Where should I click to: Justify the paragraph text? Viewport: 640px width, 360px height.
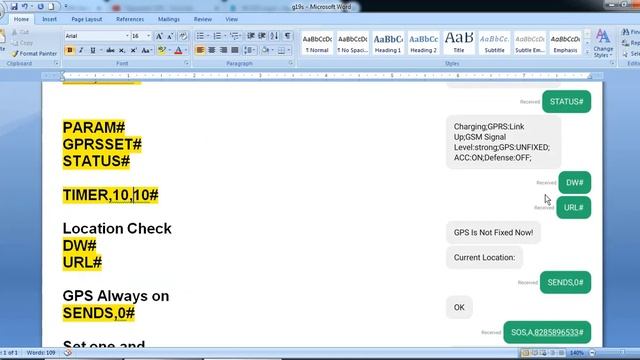tap(235, 50)
